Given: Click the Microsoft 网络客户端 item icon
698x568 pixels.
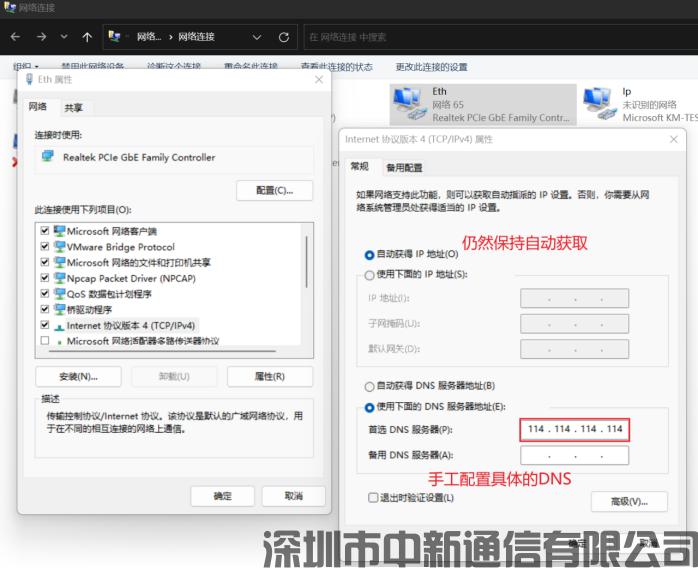Looking at the screenshot, I should 59,231.
